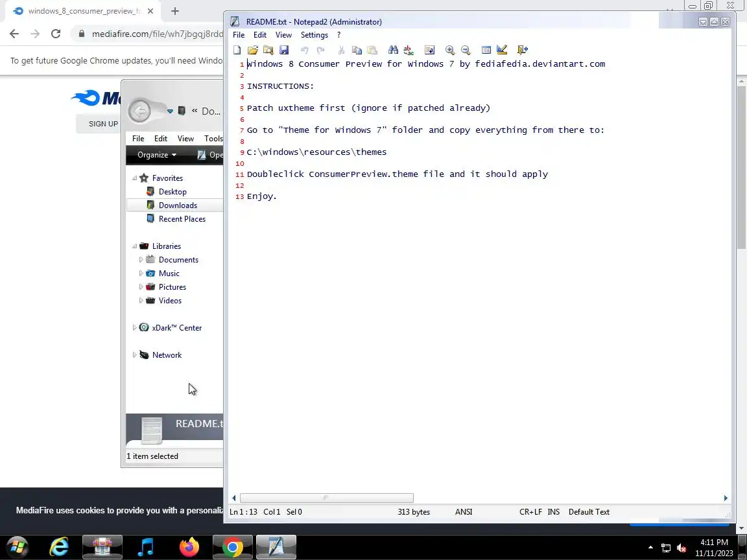Collapse the Favorites tree group

135,178
